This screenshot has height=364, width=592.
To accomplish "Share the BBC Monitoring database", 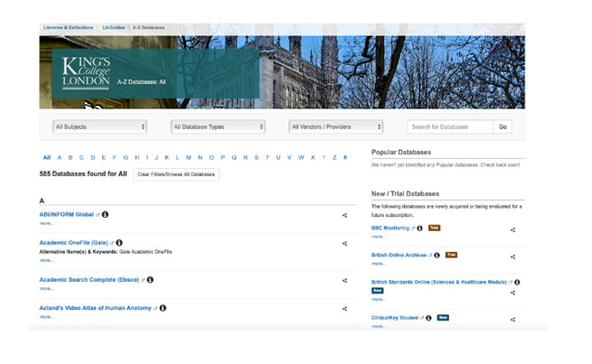I will [x=512, y=229].
